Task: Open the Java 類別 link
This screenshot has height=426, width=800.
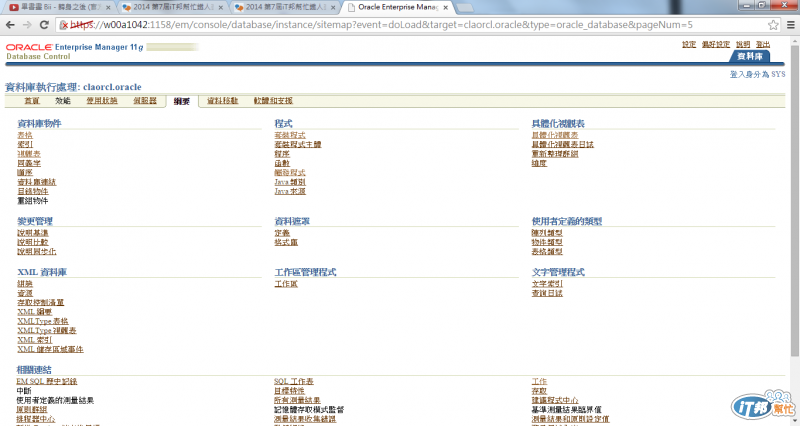Action: tap(290, 182)
